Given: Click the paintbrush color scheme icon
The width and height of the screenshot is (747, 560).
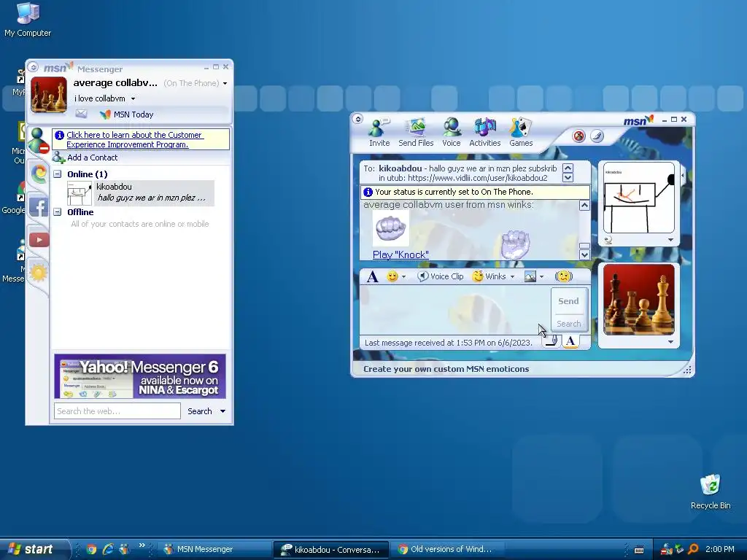Looking at the screenshot, I should [597, 136].
